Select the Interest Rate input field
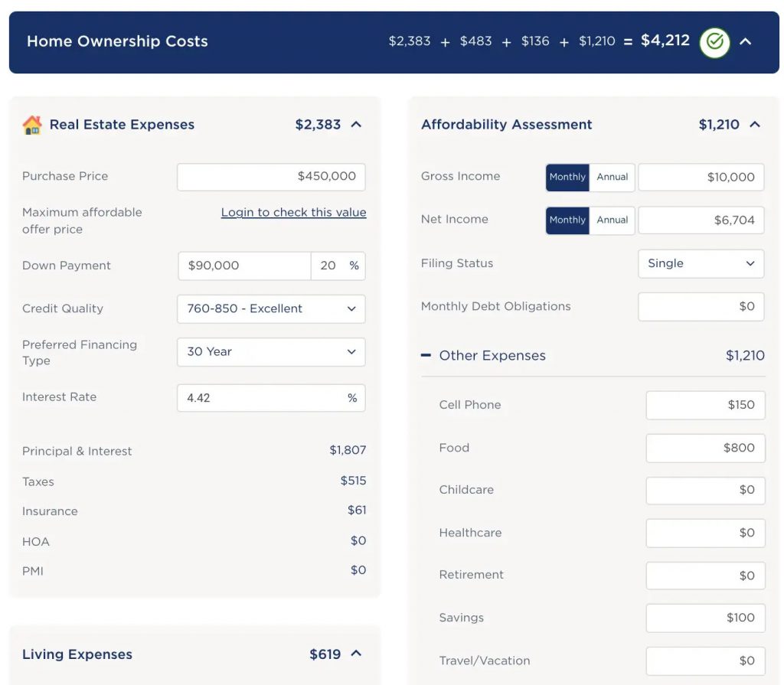This screenshot has width=784, height=685. (x=263, y=398)
